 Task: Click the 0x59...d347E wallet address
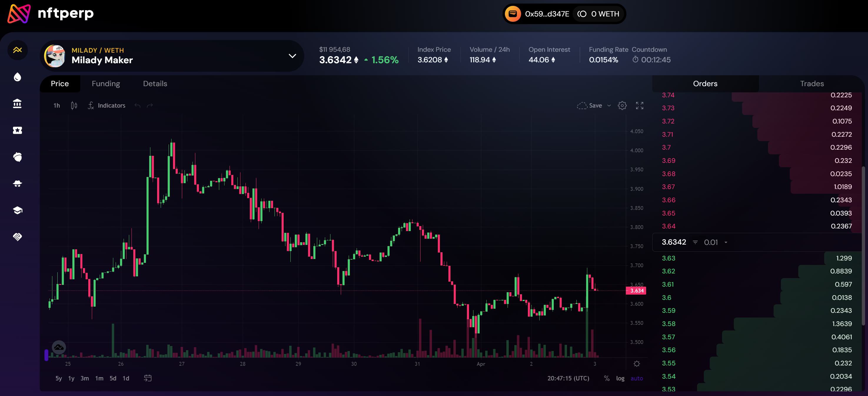(x=546, y=14)
